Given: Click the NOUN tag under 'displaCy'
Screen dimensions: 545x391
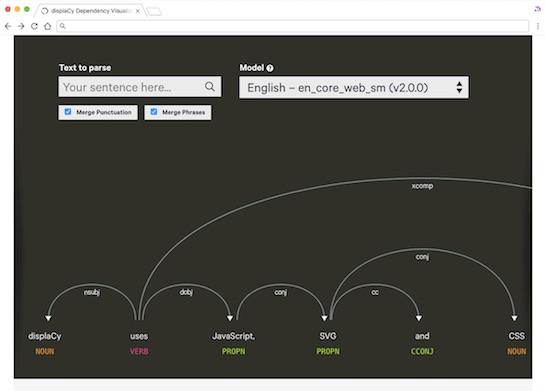Looking at the screenshot, I should click(44, 351).
